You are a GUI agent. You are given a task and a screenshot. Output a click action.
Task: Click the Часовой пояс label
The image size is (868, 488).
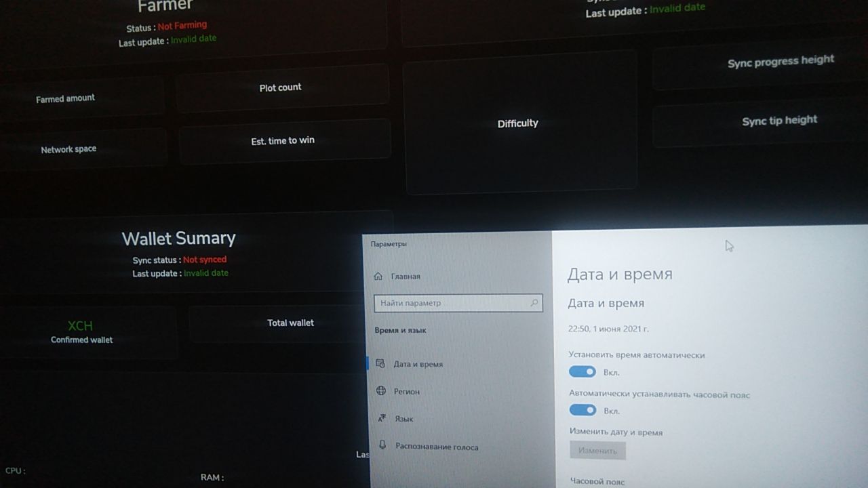[x=597, y=481]
